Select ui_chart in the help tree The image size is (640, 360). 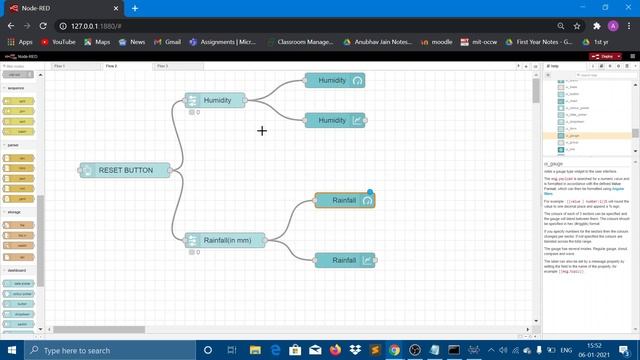coord(572,101)
